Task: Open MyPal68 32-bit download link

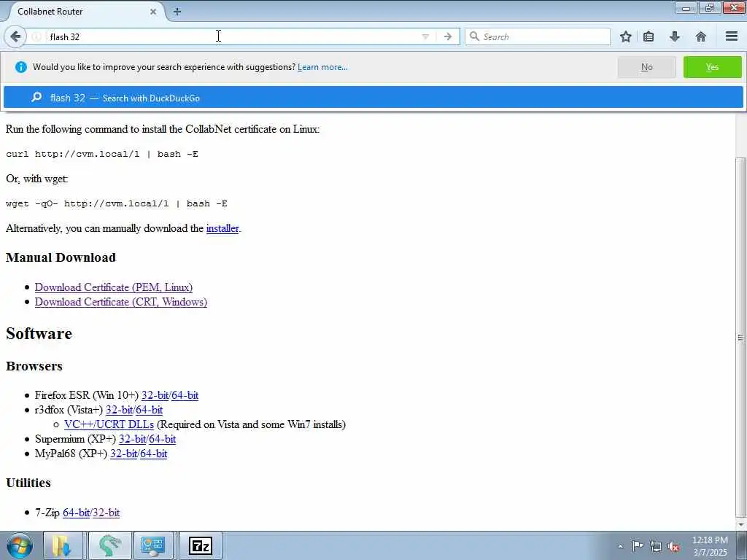Action: click(123, 454)
